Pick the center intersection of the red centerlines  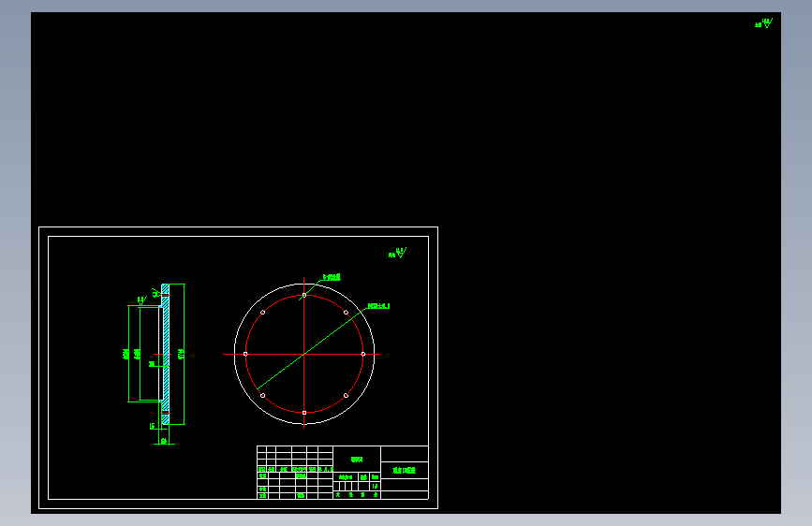[x=304, y=354]
